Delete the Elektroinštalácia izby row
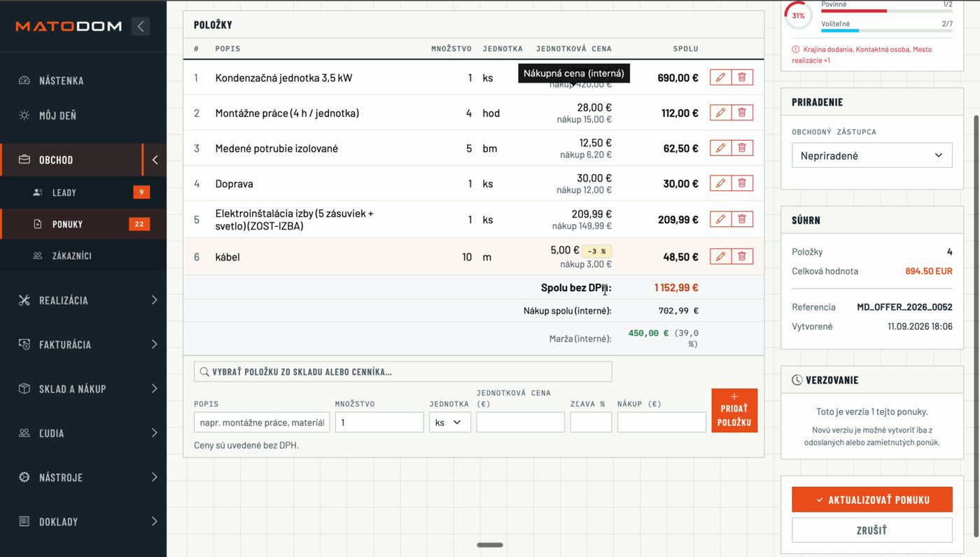The width and height of the screenshot is (980, 557). tap(742, 219)
